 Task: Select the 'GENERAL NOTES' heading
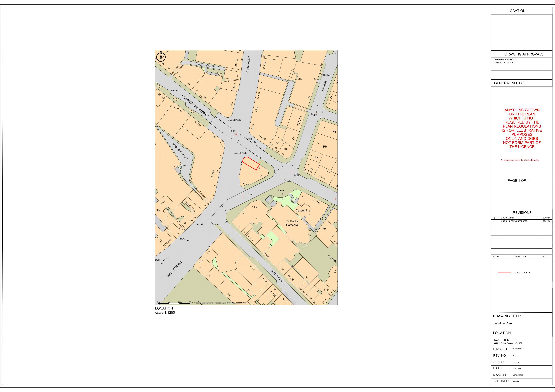pyautogui.click(x=509, y=83)
